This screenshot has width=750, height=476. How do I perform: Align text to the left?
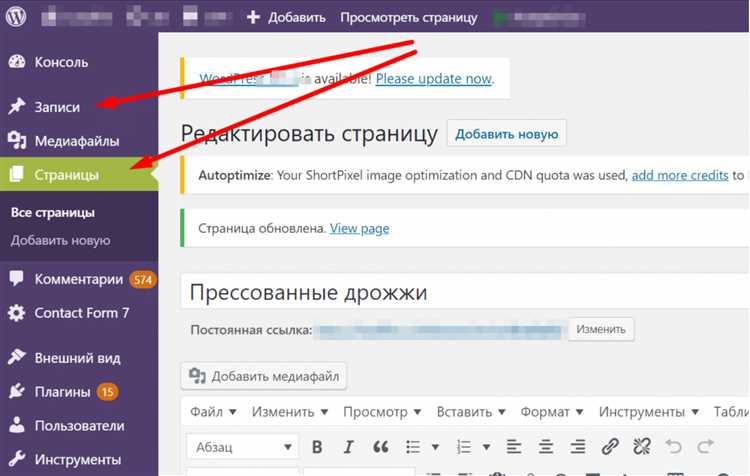(x=513, y=447)
